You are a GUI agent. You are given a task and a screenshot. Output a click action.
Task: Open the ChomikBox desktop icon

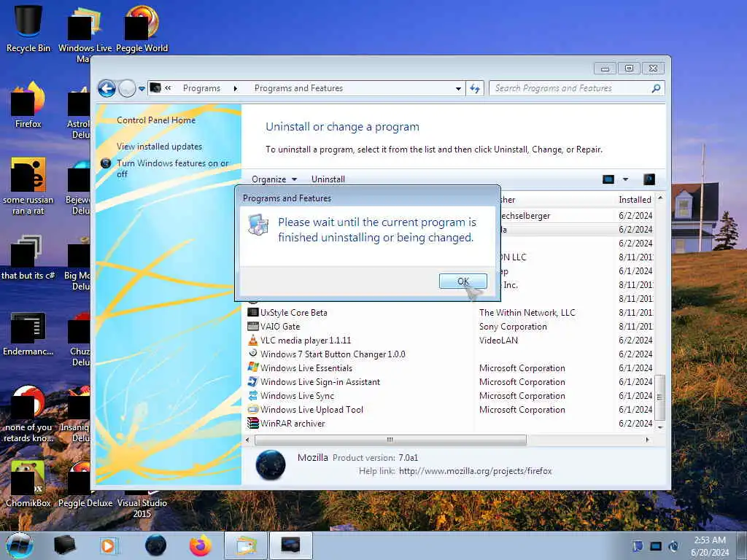point(28,483)
